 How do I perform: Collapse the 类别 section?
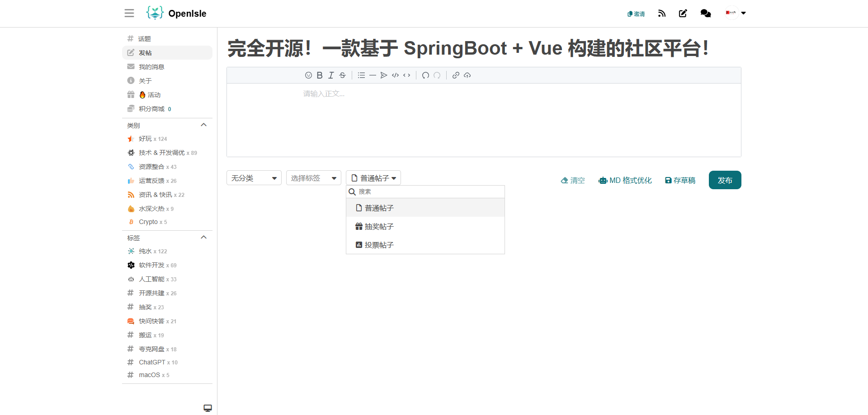[203, 125]
